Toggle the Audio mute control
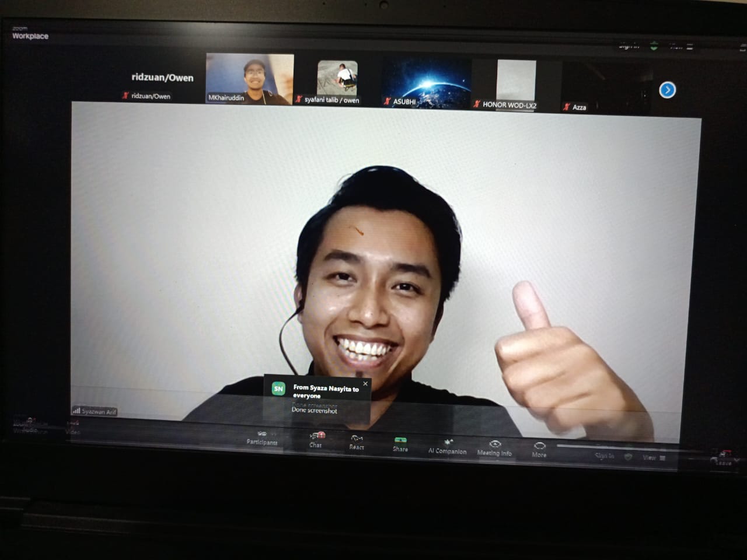This screenshot has height=560, width=747. click(26, 424)
